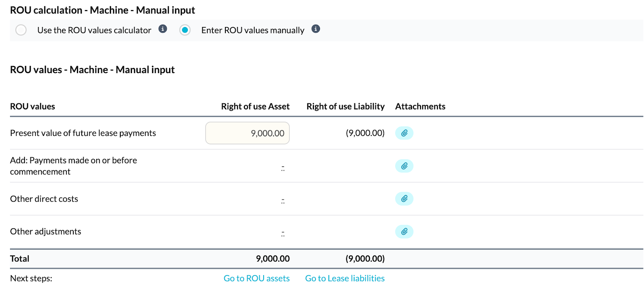Open attachments for Present value of future lease payments
This screenshot has width=644, height=290.
click(404, 133)
